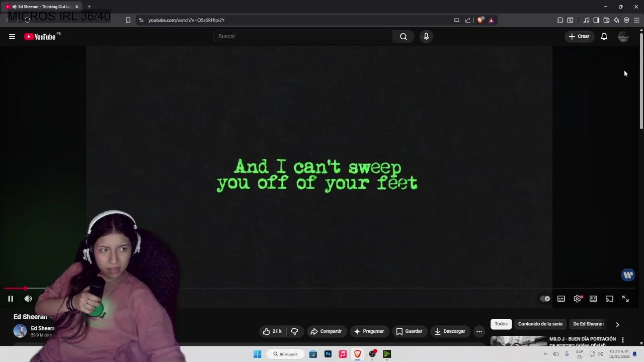Screen dimensions: 644x362
Task: Dislike the video thumbs-down
Action: (x=295, y=331)
